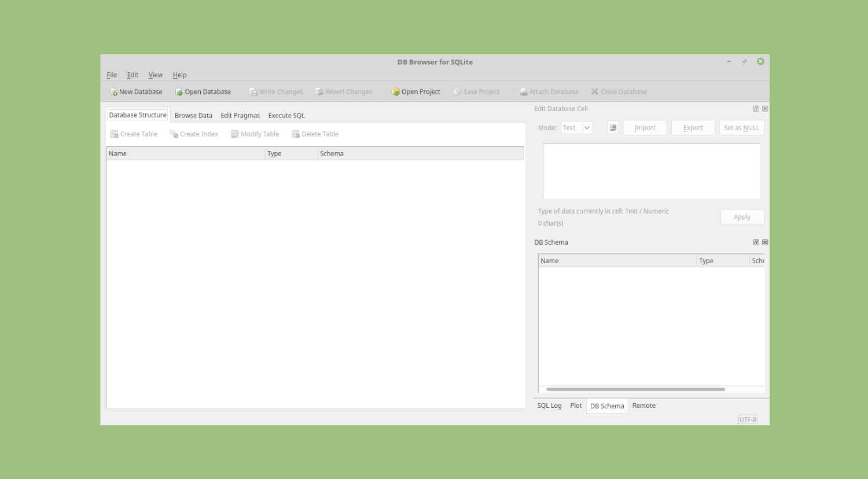
Task: Open the File menu
Action: pyautogui.click(x=112, y=75)
